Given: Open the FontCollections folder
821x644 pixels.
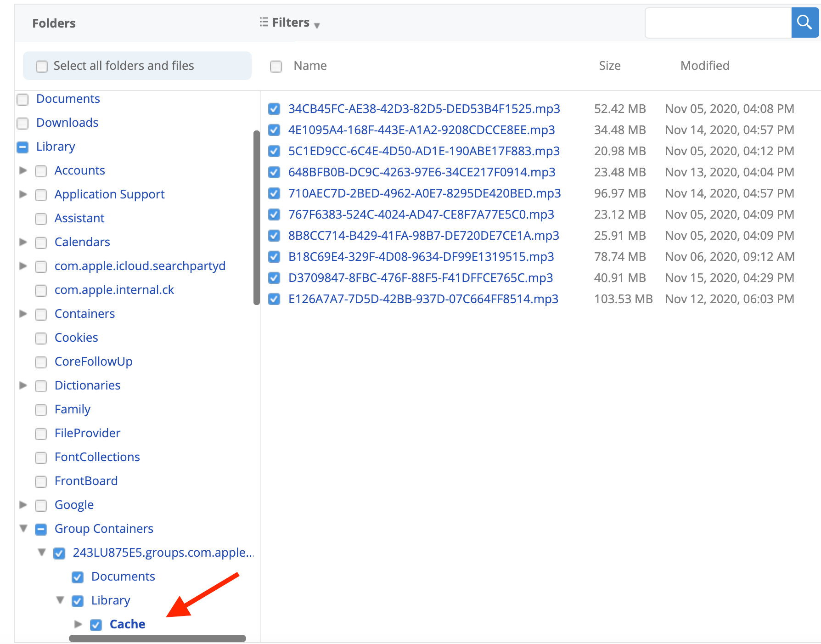Looking at the screenshot, I should 97,457.
